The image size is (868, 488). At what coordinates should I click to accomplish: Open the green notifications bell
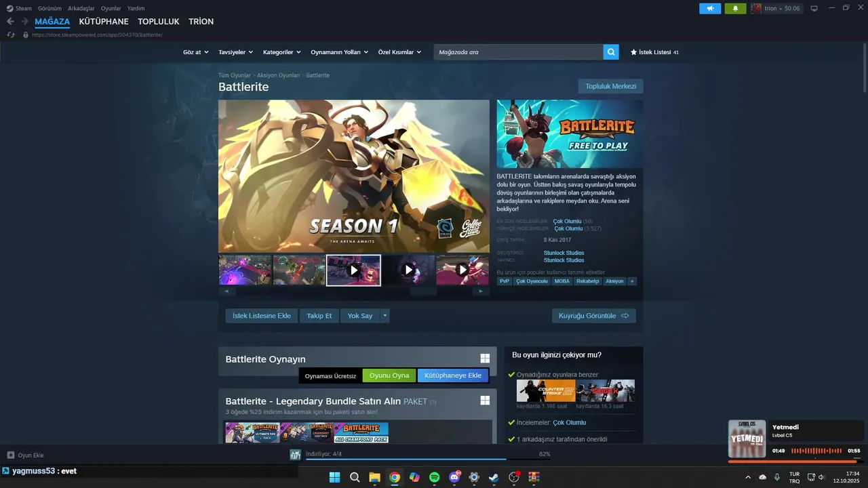[x=735, y=8]
